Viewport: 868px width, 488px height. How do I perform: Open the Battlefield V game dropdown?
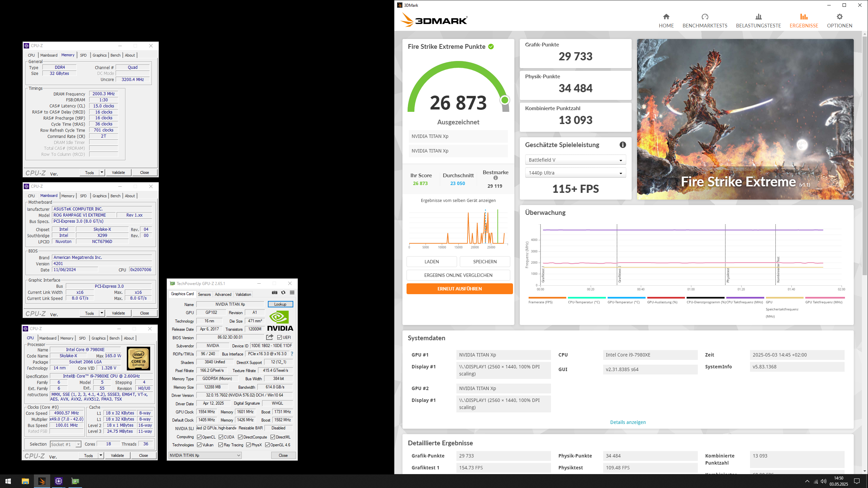(x=575, y=160)
